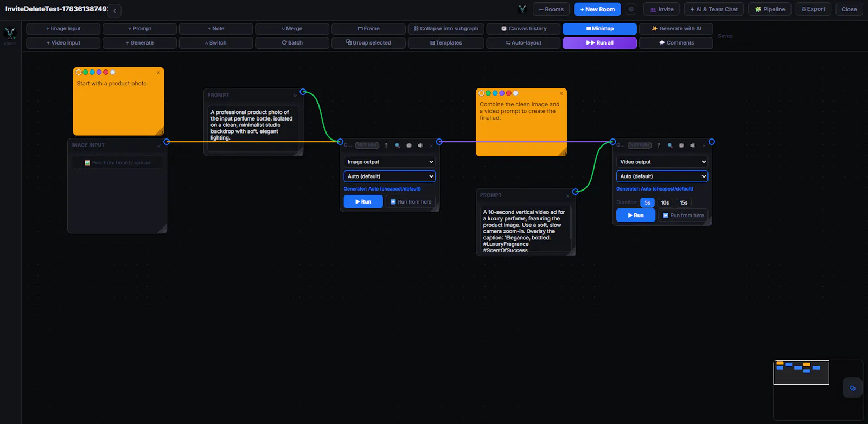
Task: Open the AI & Team Chat panel
Action: point(714,9)
